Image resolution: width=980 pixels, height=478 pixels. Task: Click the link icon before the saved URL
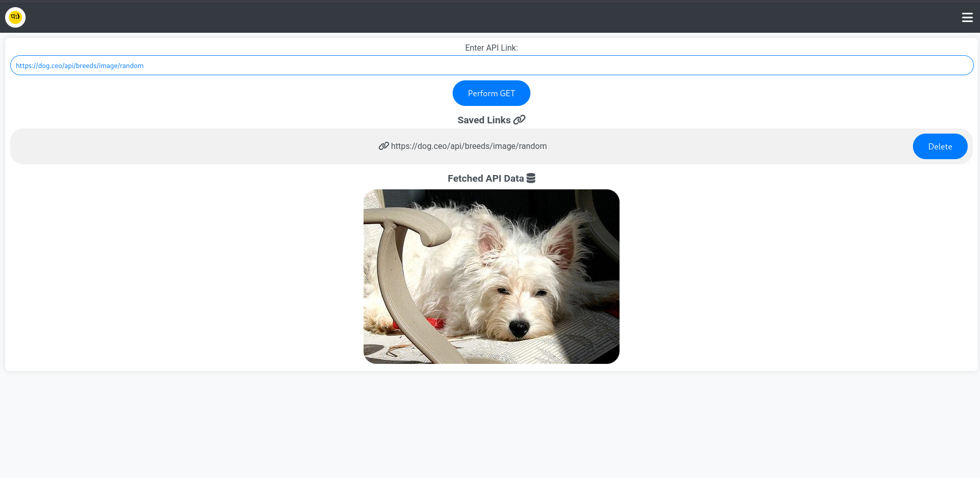coord(384,146)
